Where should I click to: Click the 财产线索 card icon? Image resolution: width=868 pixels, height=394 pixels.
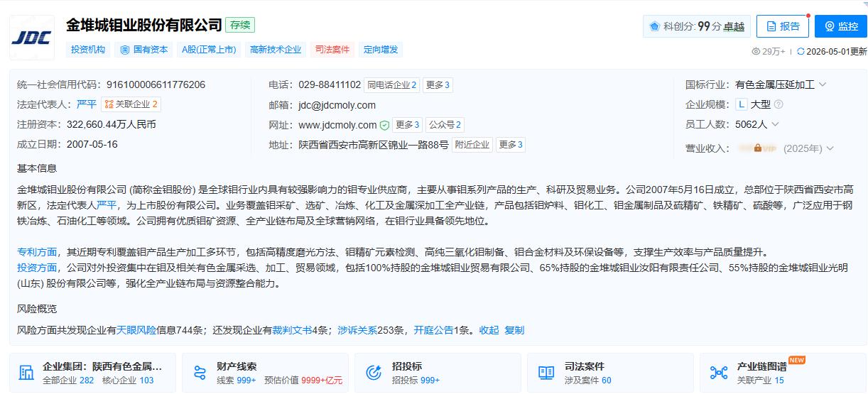click(x=200, y=373)
